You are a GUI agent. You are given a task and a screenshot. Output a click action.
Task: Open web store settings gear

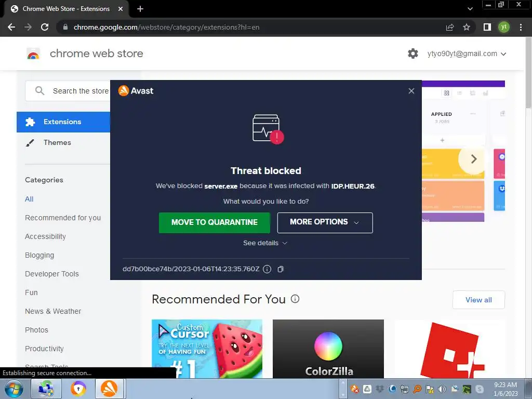coord(413,54)
